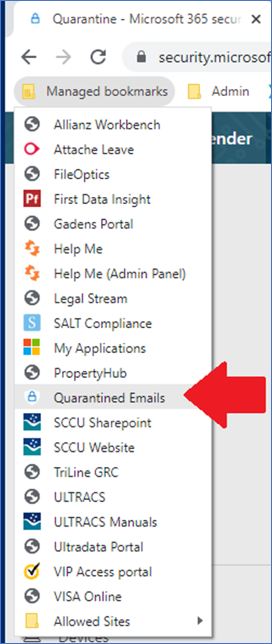The height and width of the screenshot is (644, 272).
Task: Click the forward navigation arrow
Action: pos(64,57)
